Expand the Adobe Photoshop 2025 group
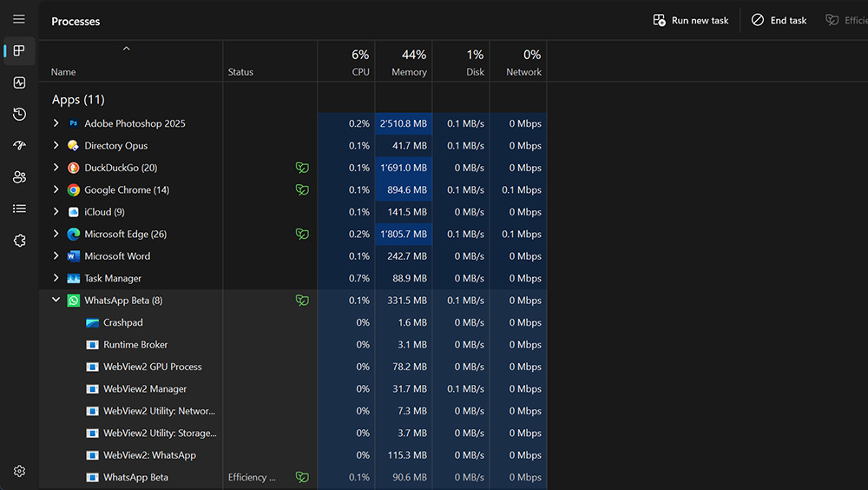 click(x=56, y=123)
